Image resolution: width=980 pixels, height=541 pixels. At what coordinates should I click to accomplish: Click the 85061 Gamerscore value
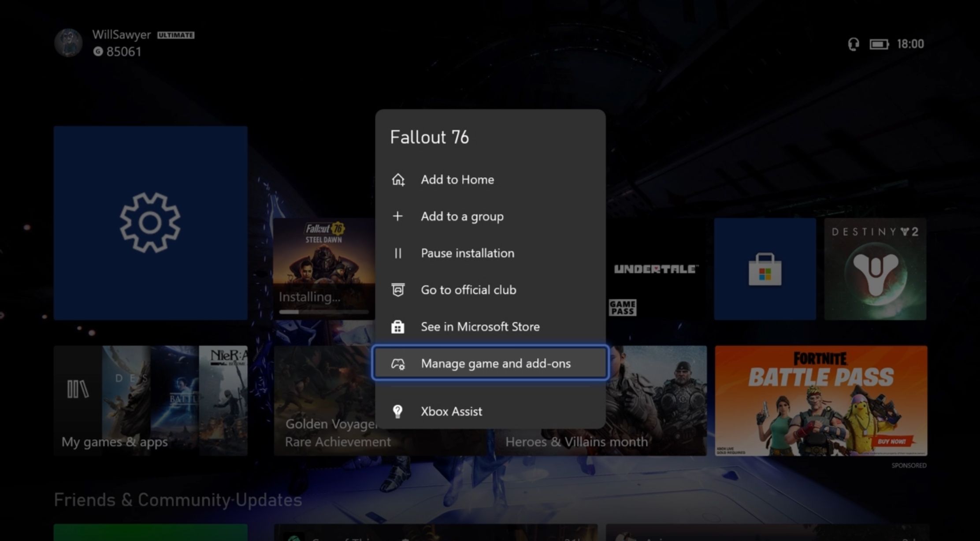tap(124, 52)
